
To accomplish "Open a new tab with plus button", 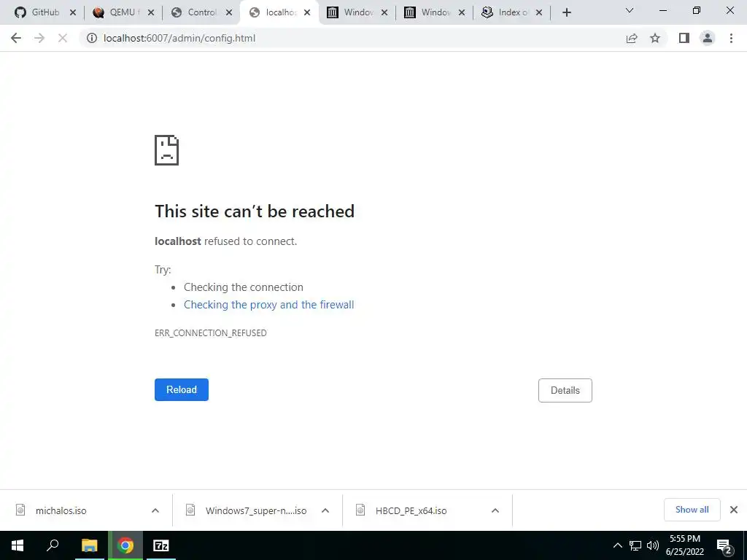I will click(x=566, y=12).
